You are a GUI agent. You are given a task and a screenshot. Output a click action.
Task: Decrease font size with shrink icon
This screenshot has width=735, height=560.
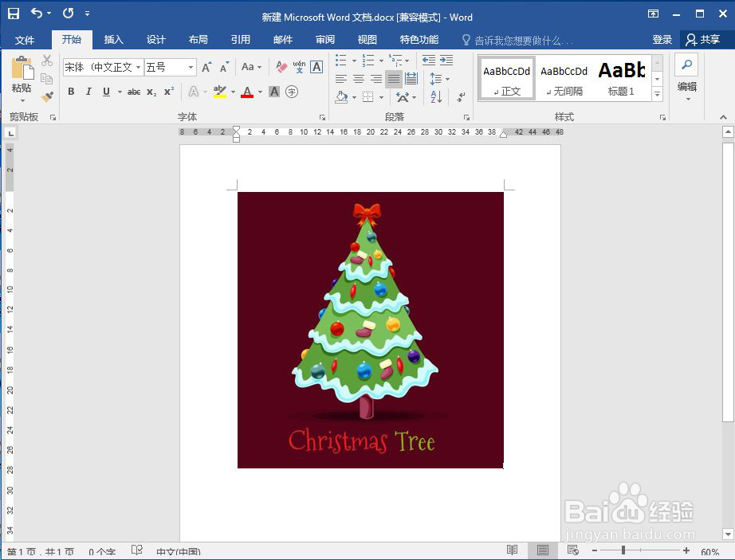[x=225, y=68]
